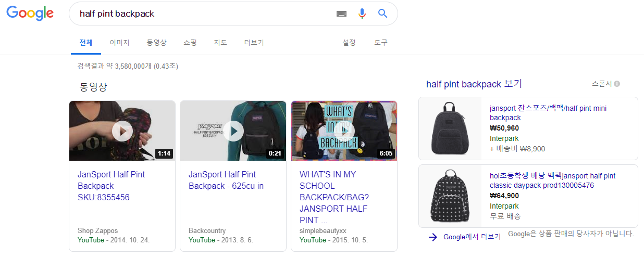Open the 쇼핑 tab
Screen dimensions: 644x258
pos(190,43)
